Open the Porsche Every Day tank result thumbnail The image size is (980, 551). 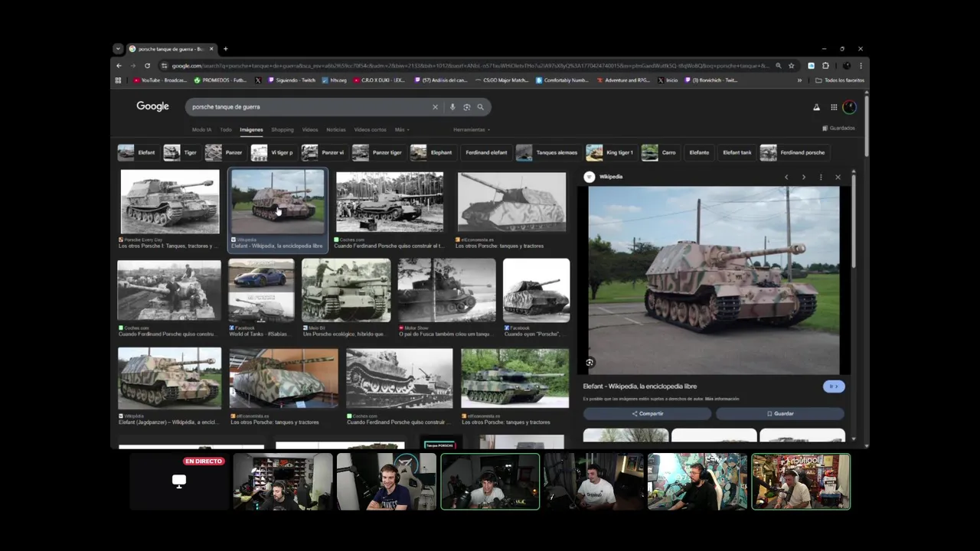pyautogui.click(x=170, y=202)
